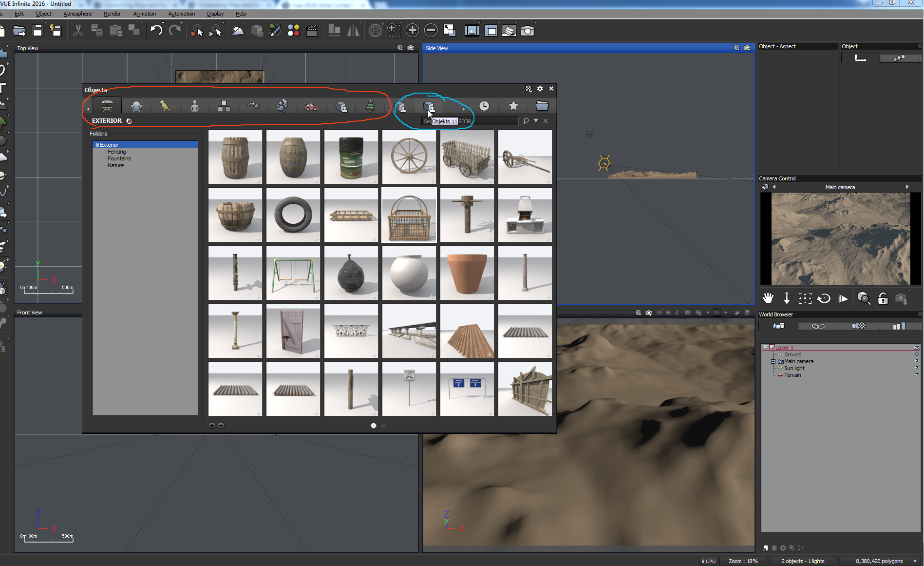Pick the wooden wagon wheel thumbnail
Viewport: 924px width, 566px height.
pos(409,156)
